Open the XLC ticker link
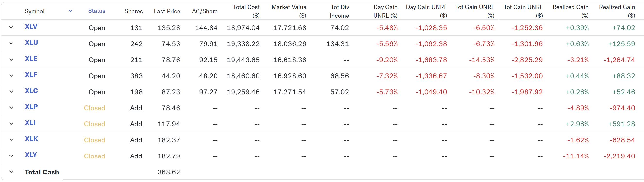The width and height of the screenshot is (644, 182). (x=31, y=91)
